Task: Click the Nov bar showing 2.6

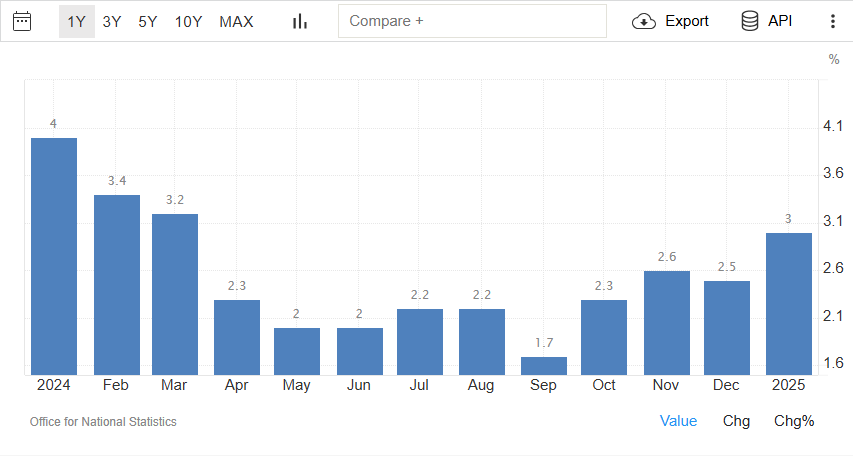Action: pyautogui.click(x=666, y=322)
